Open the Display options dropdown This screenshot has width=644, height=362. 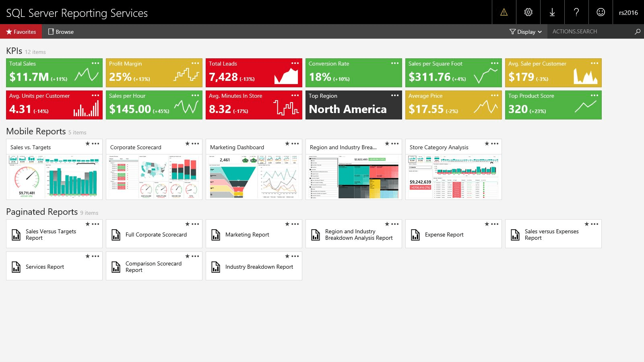coord(525,31)
